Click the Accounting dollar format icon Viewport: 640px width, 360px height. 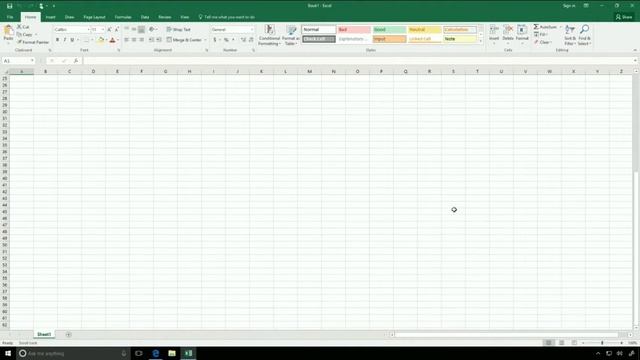[215, 40]
